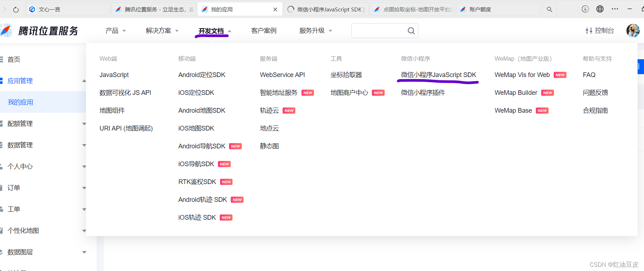Open URI API (地图调起) link
Viewport: 644px width, 271px height.
(x=126, y=128)
